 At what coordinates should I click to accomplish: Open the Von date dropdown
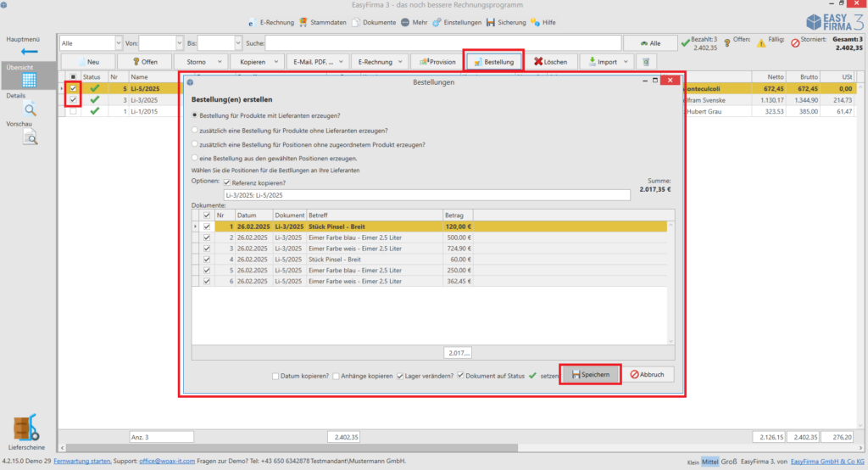180,43
